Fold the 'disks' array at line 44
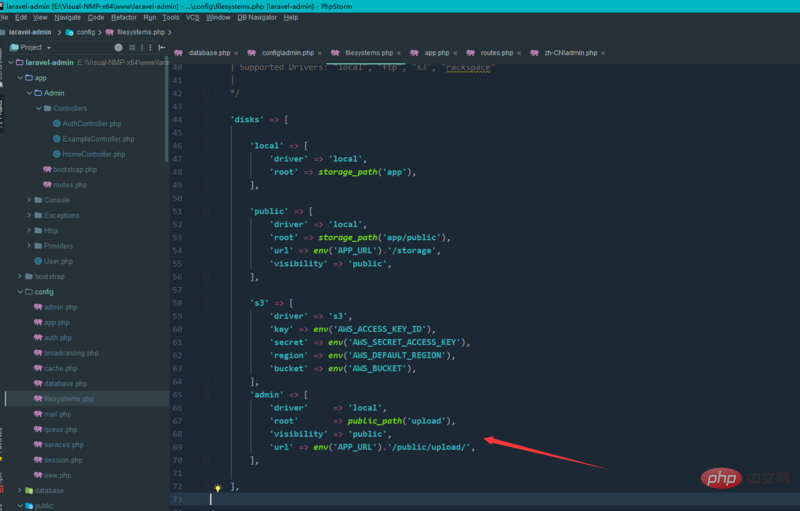Image resolution: width=800 pixels, height=511 pixels. pos(206,120)
